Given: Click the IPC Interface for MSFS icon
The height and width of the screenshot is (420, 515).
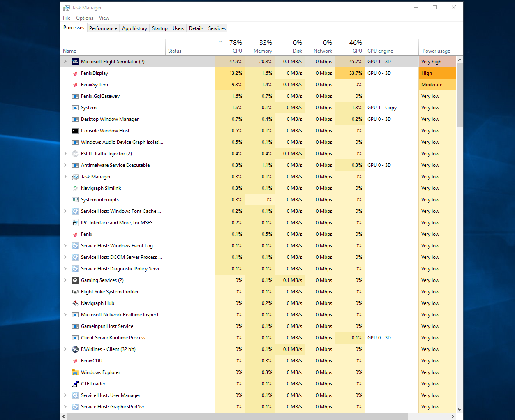Looking at the screenshot, I should point(75,223).
